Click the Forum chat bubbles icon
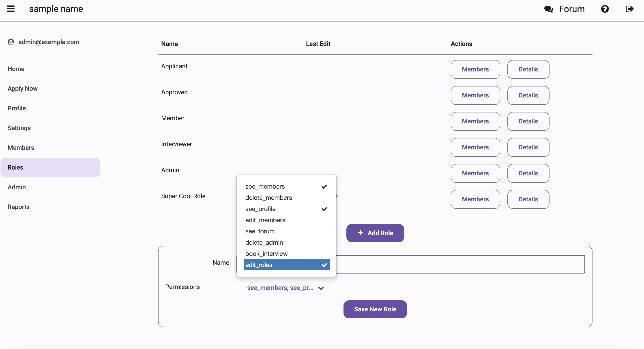The image size is (644, 349). [549, 9]
